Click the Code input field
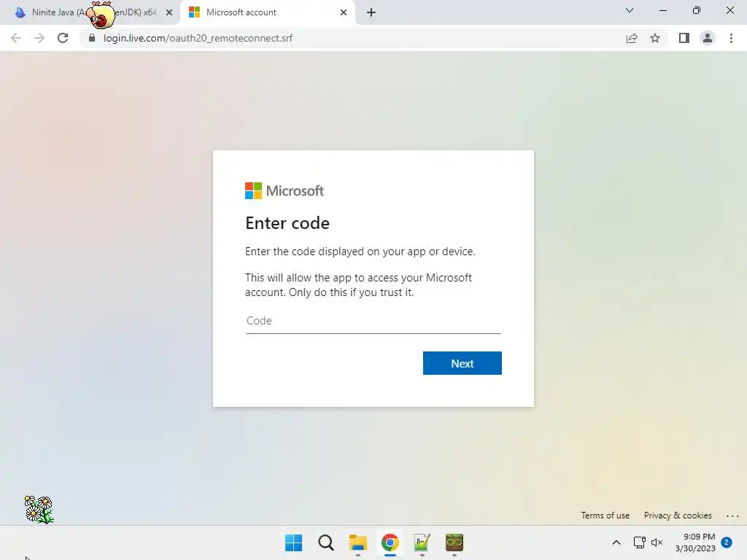Screen dimensions: 747x560 (x=373, y=321)
